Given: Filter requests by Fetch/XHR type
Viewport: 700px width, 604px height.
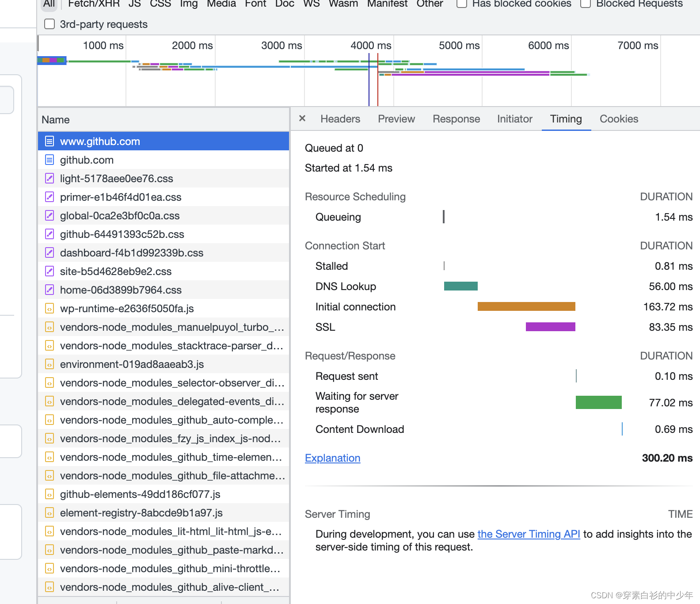Looking at the screenshot, I should coord(94,4).
